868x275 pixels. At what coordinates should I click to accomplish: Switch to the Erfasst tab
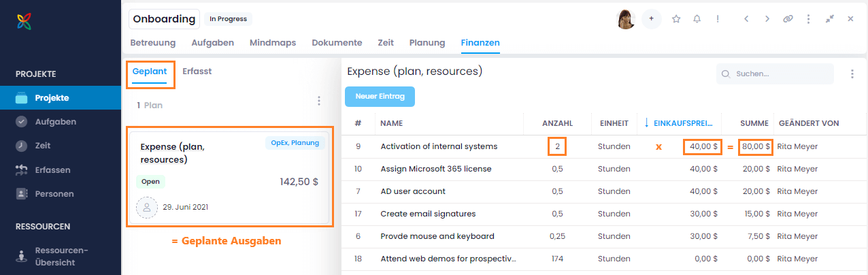point(197,71)
